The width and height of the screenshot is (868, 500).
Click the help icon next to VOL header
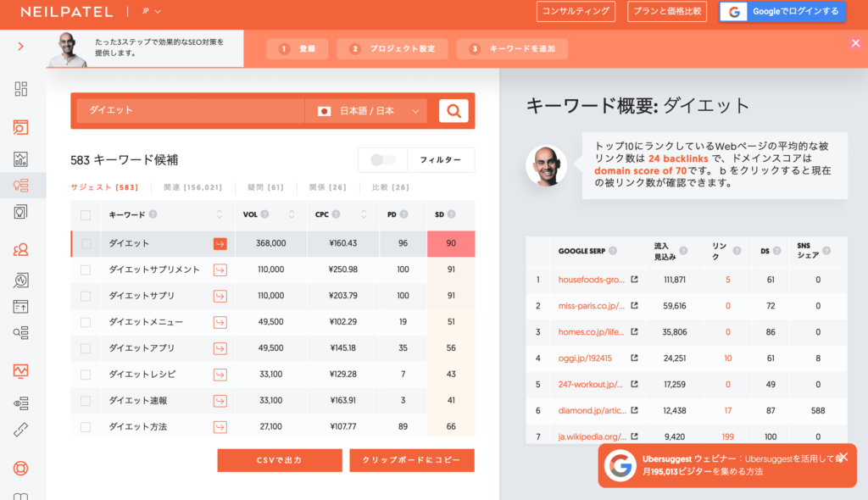[x=264, y=214]
